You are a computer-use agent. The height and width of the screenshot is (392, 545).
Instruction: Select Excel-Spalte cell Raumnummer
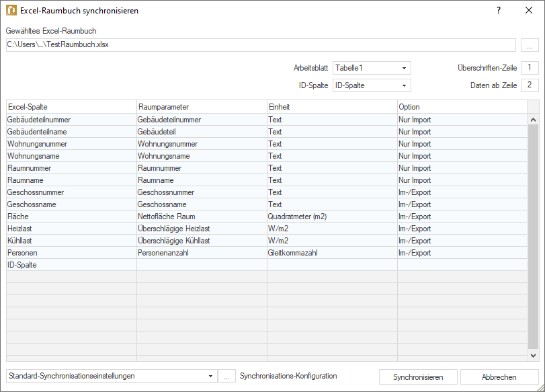71,168
